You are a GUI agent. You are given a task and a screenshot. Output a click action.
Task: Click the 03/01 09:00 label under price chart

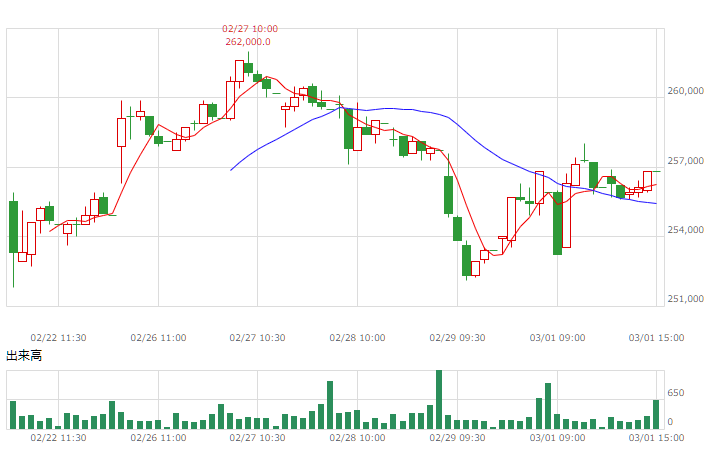click(557, 338)
